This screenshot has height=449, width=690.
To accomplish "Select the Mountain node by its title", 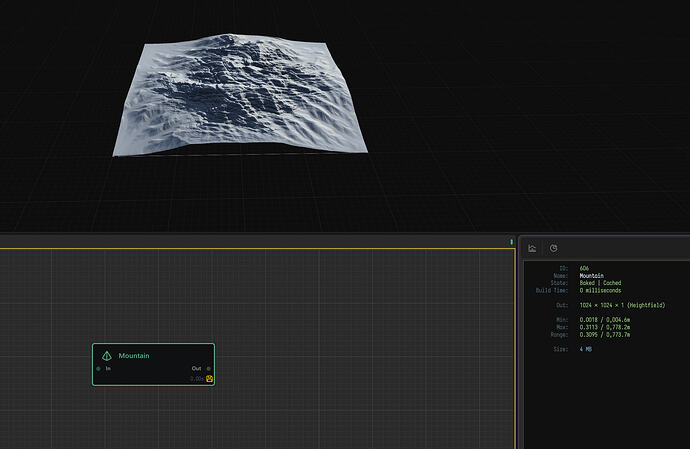I will pos(133,355).
